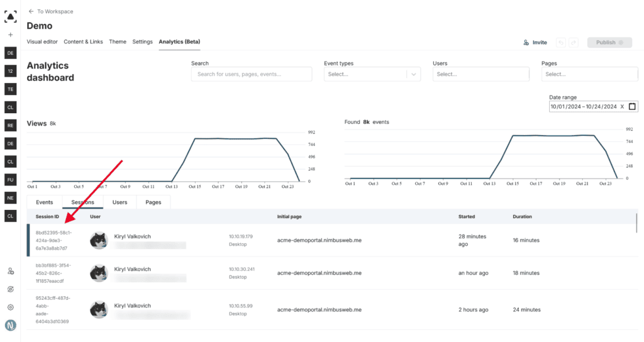Click the Session ID column header

pyautogui.click(x=47, y=217)
